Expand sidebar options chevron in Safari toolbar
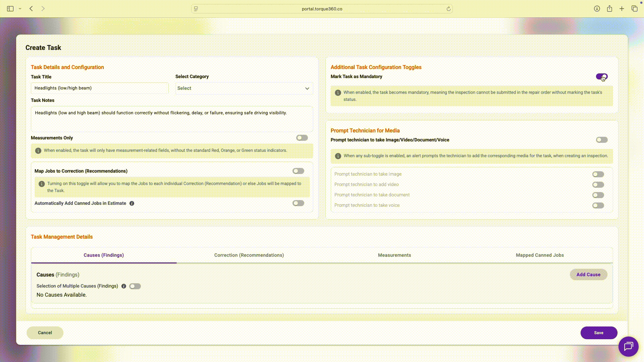Screen dimensions: 644x362 click(x=20, y=9)
